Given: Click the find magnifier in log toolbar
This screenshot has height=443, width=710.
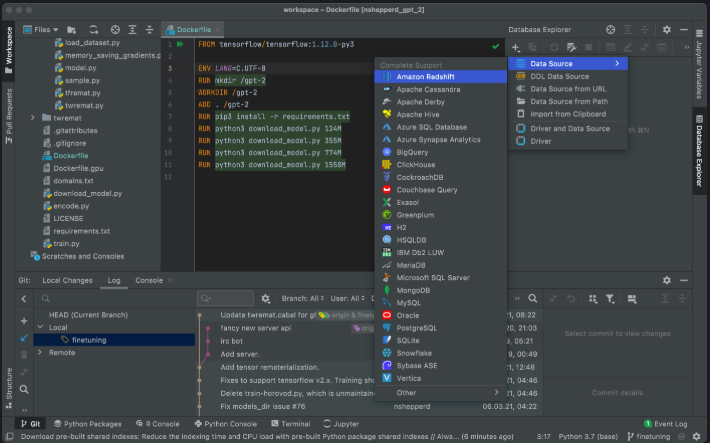Looking at the screenshot, I should [x=532, y=299].
